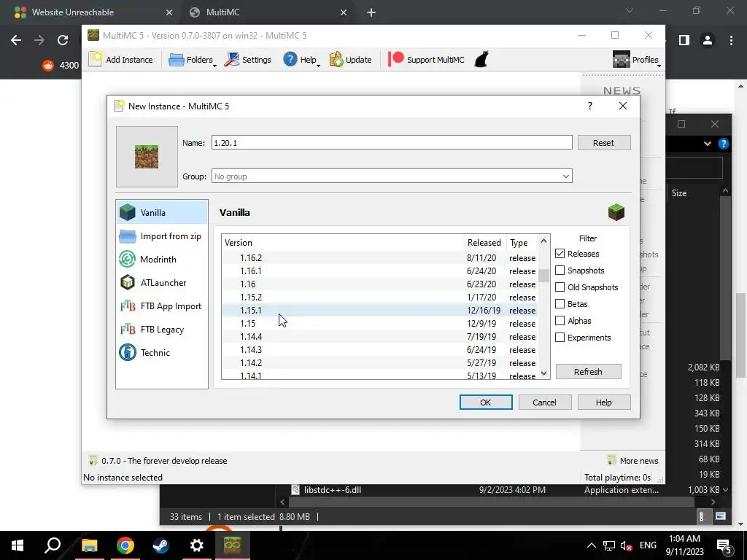Open the Chrome three-dot menu
Image resolution: width=747 pixels, height=560 pixels.
tap(731, 41)
